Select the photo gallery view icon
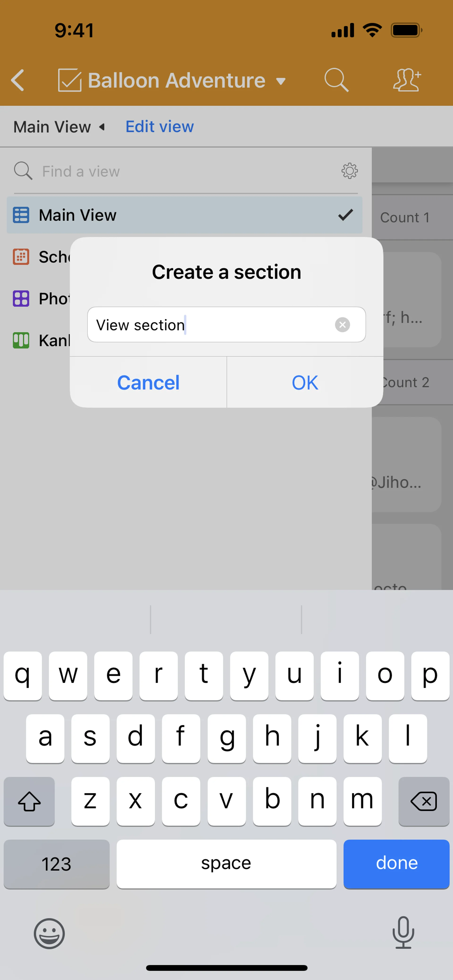Image resolution: width=453 pixels, height=980 pixels. tap(21, 299)
